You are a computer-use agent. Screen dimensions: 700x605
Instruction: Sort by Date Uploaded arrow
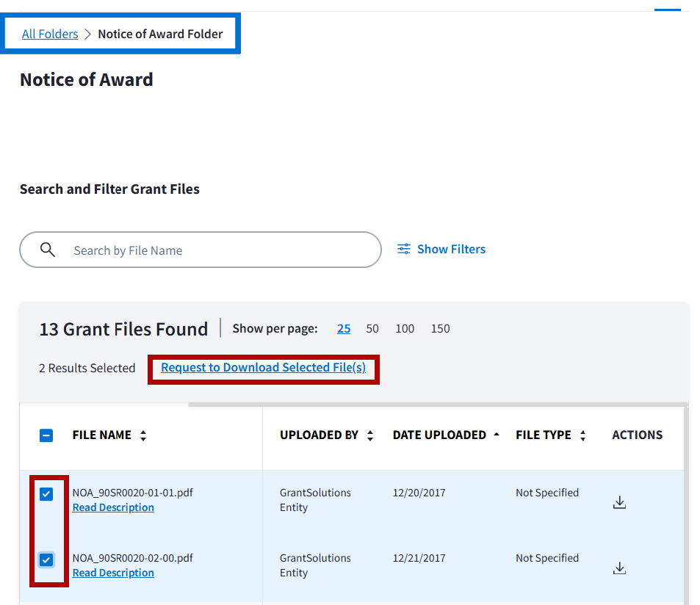497,435
